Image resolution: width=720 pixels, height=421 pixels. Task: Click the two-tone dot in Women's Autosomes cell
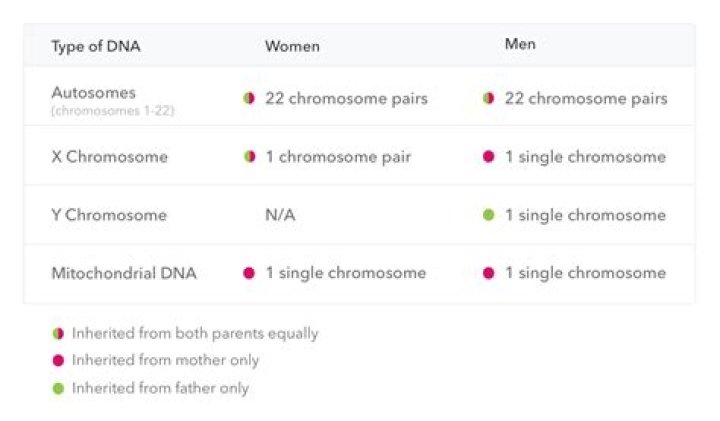249,99
